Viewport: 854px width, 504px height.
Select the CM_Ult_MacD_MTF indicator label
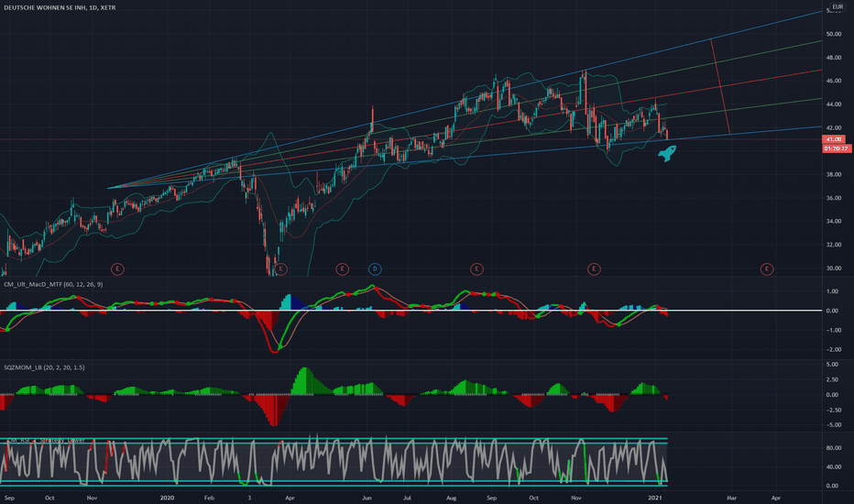pyautogui.click(x=53, y=284)
